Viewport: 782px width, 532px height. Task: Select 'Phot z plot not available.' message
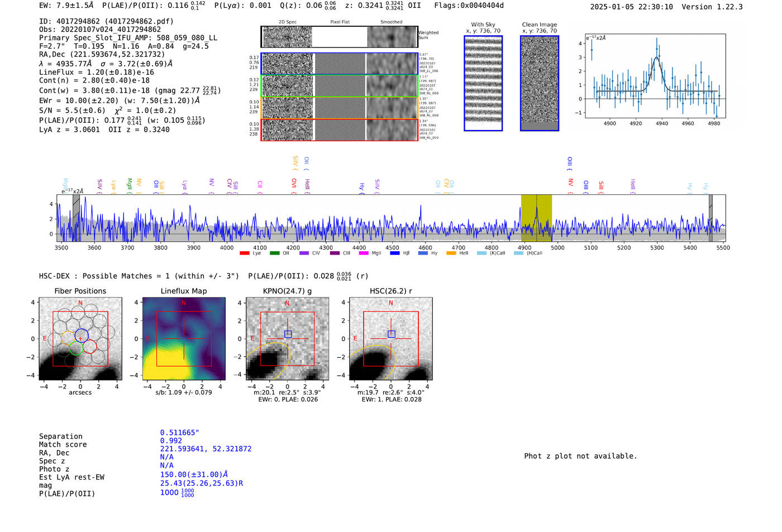click(x=580, y=456)
